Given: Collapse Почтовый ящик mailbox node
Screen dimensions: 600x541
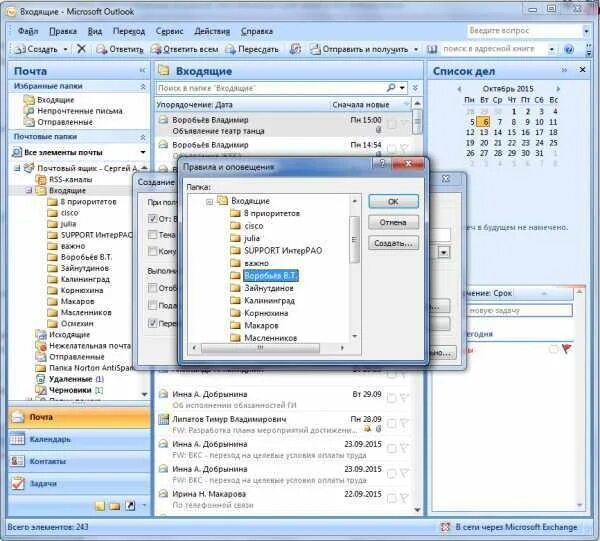Looking at the screenshot, I should (x=17, y=168).
